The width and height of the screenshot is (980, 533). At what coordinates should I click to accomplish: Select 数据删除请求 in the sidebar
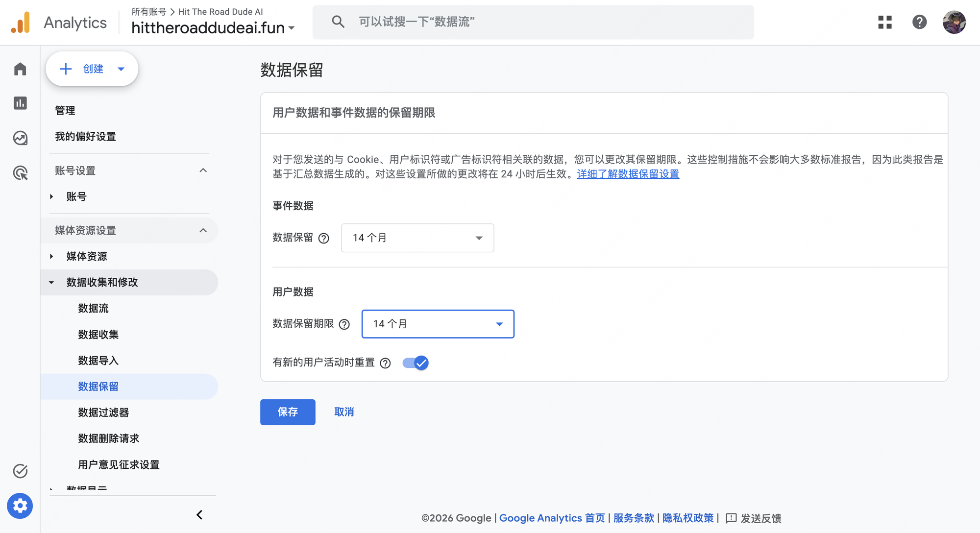click(109, 438)
